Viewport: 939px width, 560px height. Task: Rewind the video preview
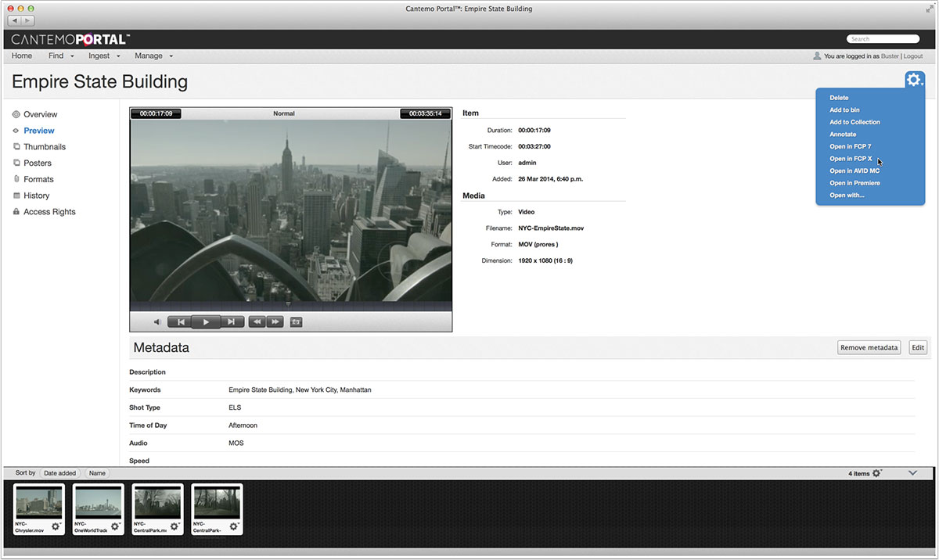click(x=257, y=321)
